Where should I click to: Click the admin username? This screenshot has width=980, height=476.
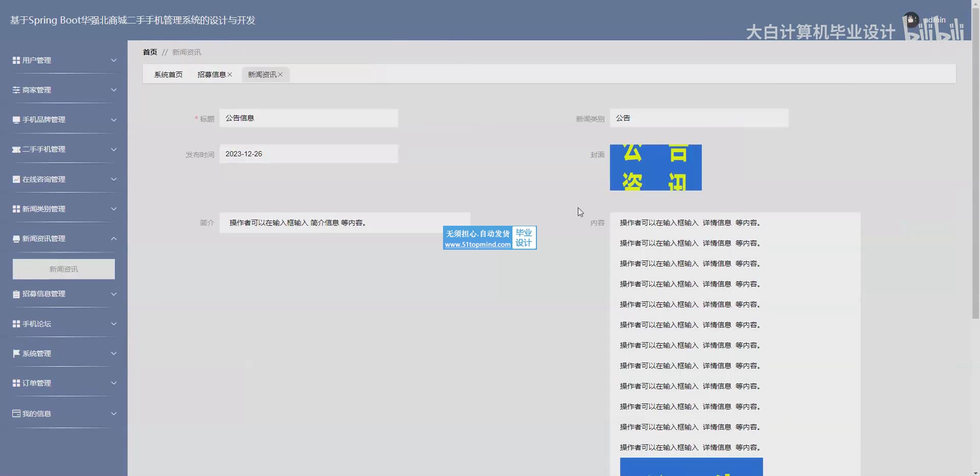[935, 20]
